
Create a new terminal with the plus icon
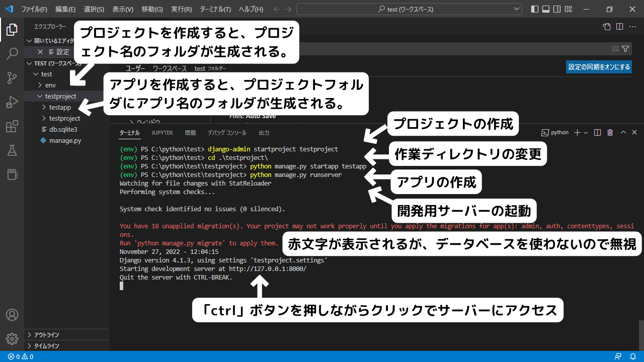[577, 132]
